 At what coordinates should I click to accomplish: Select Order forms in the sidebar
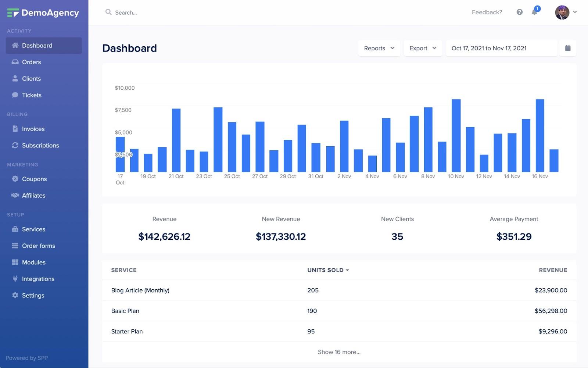tap(38, 246)
